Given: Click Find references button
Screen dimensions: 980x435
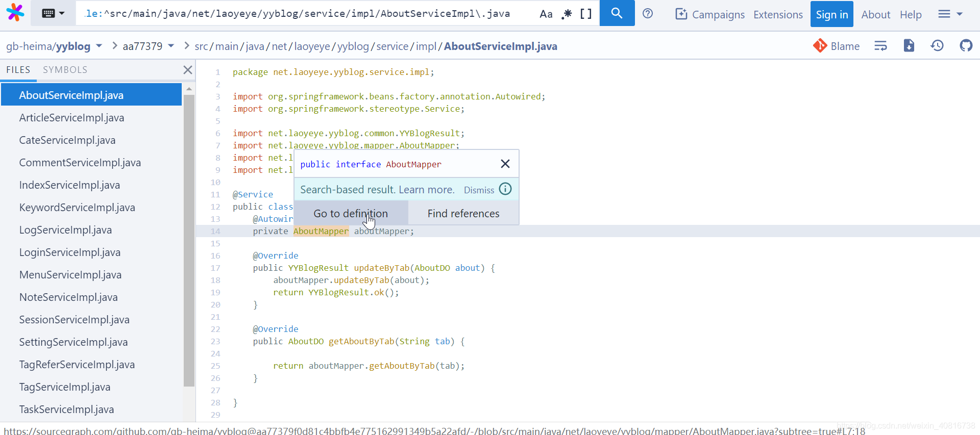Looking at the screenshot, I should (463, 213).
